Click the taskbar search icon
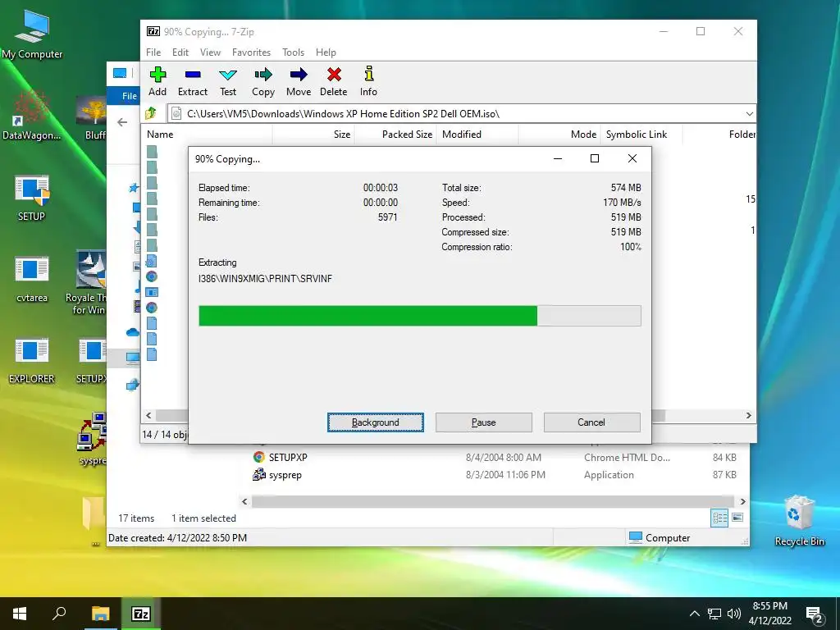The image size is (840, 630). tap(59, 614)
